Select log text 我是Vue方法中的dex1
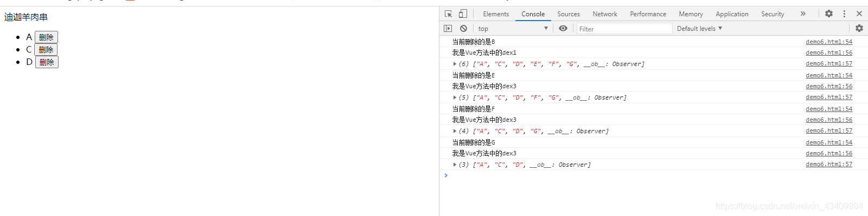The image size is (868, 216). point(484,53)
